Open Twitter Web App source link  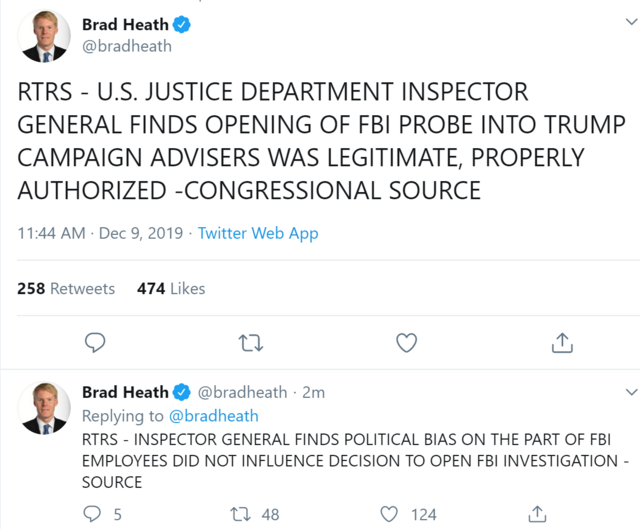click(258, 233)
